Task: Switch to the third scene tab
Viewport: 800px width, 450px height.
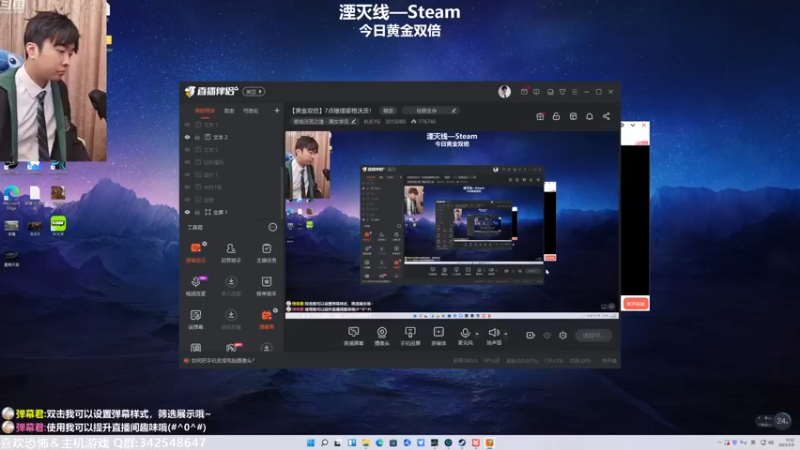Action: [251, 111]
